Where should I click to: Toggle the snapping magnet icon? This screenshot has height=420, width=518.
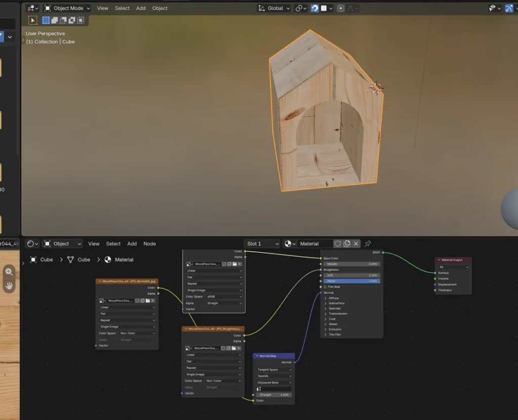point(315,8)
